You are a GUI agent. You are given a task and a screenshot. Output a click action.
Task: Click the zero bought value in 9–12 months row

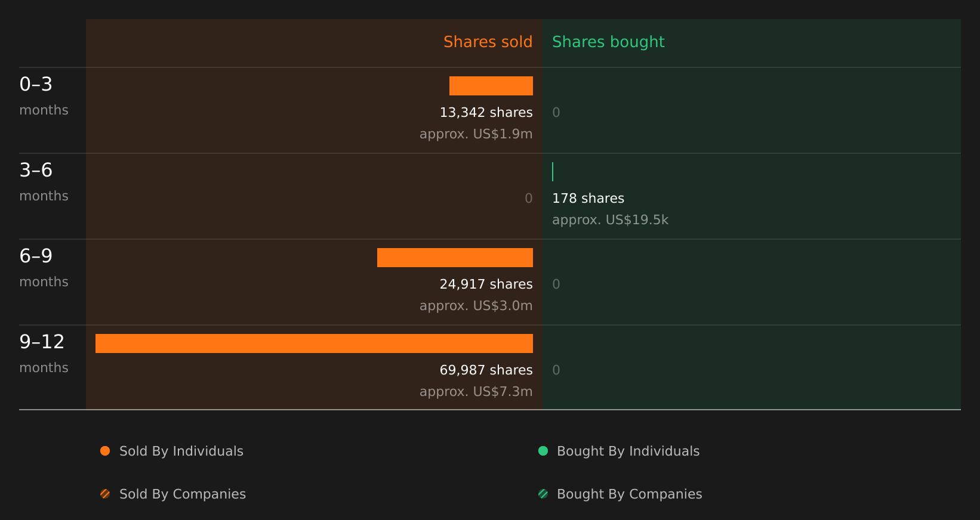click(556, 370)
